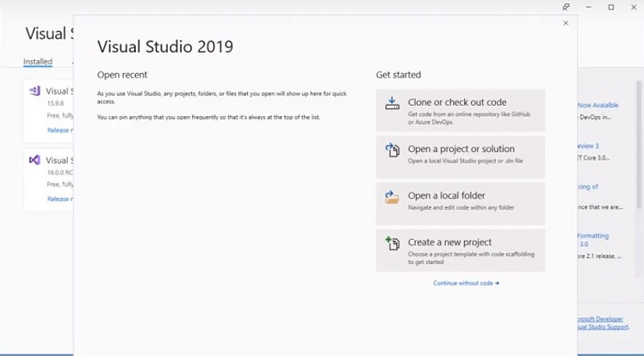Image resolution: width=644 pixels, height=356 pixels.
Task: Open the Now Available news link
Action: pos(598,105)
